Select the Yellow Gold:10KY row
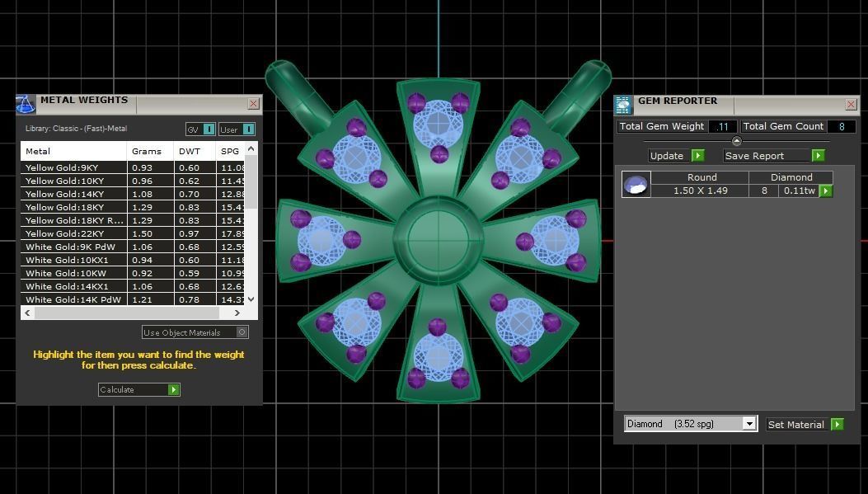868x494 pixels. (x=133, y=181)
